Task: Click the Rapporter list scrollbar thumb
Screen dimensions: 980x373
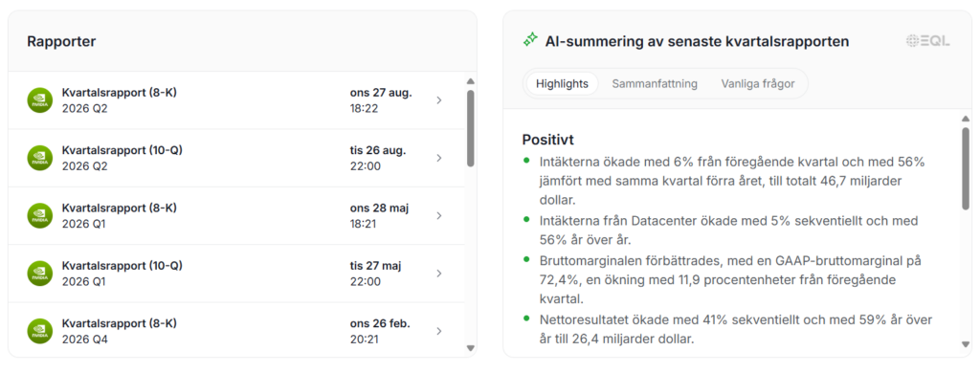Action: tap(471, 128)
